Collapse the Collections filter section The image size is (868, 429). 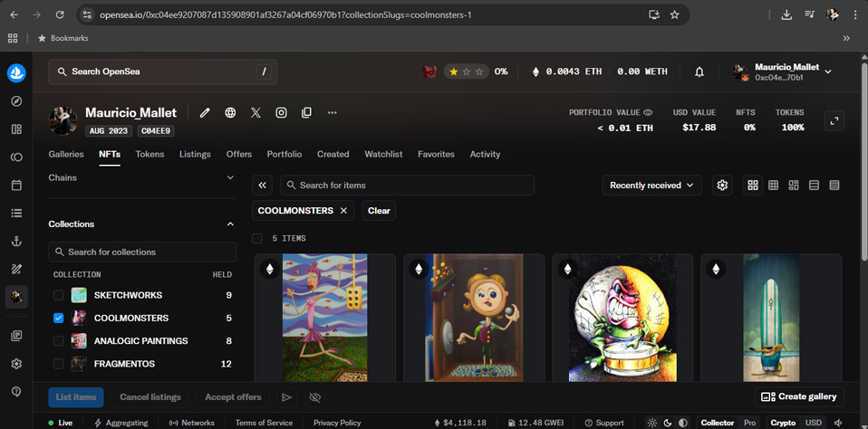pyautogui.click(x=230, y=224)
